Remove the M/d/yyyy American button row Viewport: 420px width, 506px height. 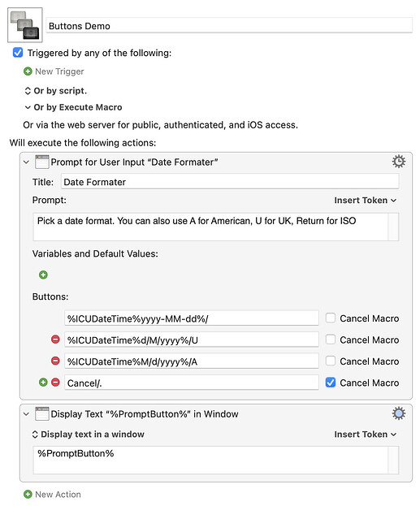pyautogui.click(x=55, y=361)
